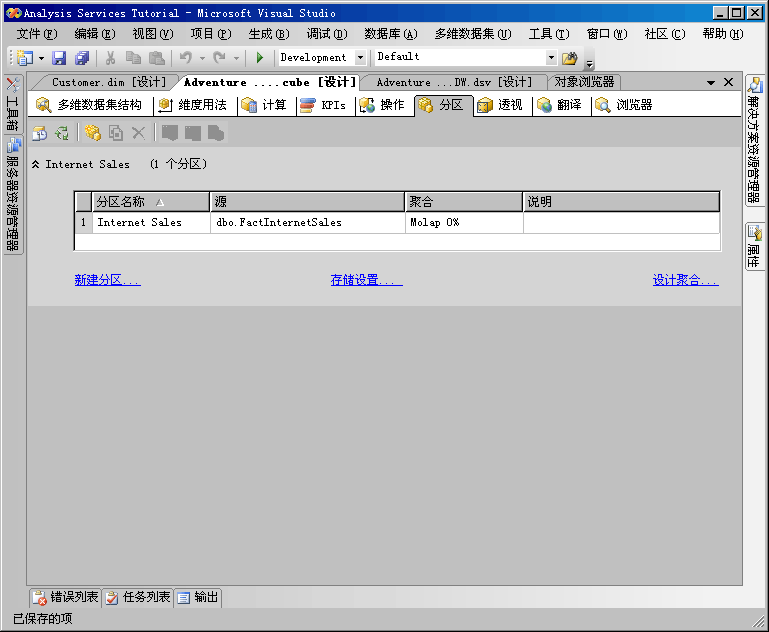Switch to the 维度用法 tab

193,105
